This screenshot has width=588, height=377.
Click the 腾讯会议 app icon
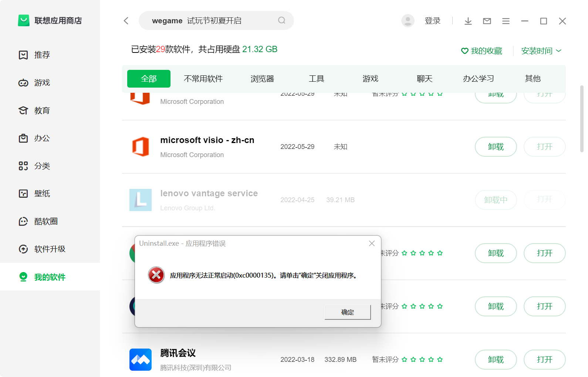[x=141, y=360]
